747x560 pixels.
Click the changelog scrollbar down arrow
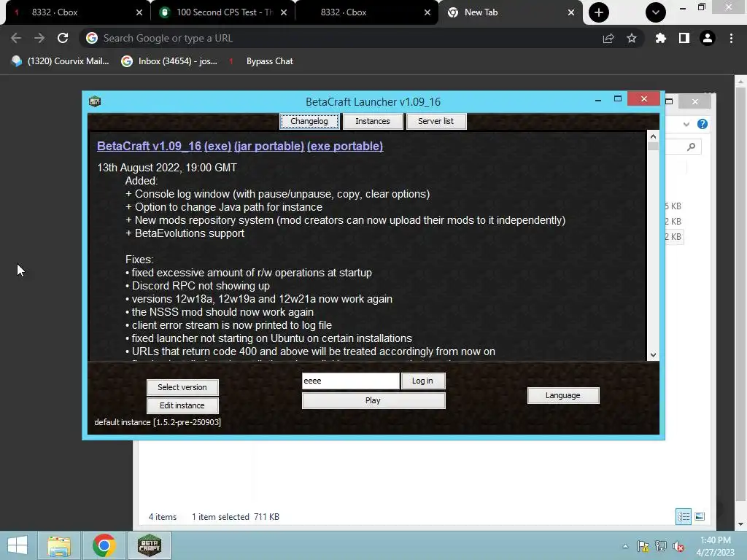(653, 355)
